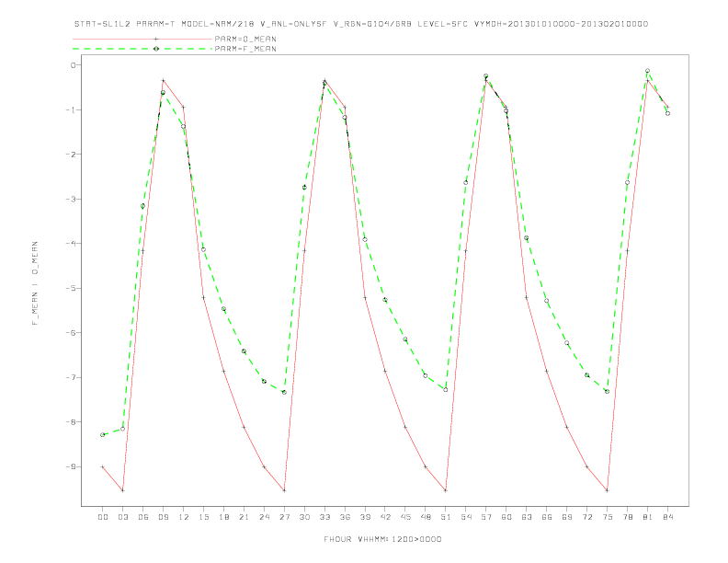The width and height of the screenshot is (728, 563).
Task: Choose x-axis tick label 81
Action: coord(648,517)
